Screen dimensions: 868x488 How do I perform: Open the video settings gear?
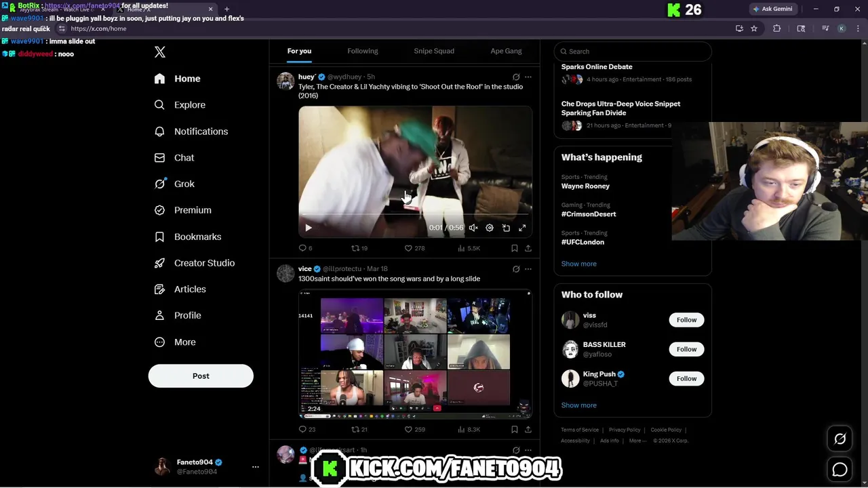(x=490, y=228)
